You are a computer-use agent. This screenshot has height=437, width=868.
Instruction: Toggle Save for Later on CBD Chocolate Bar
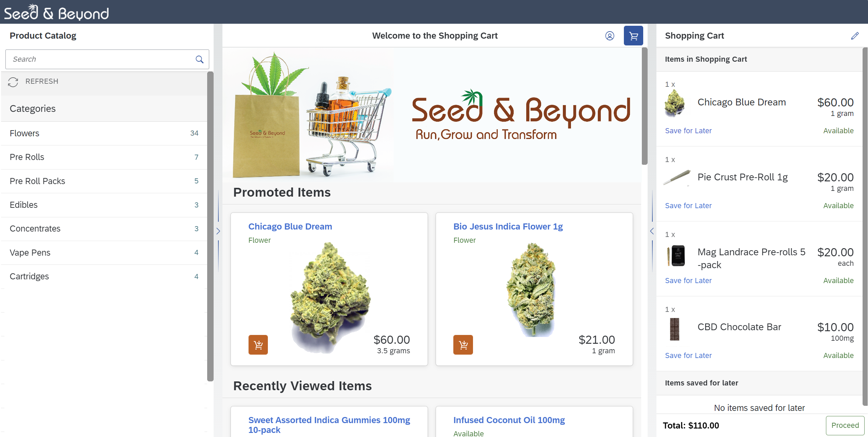[x=688, y=355]
